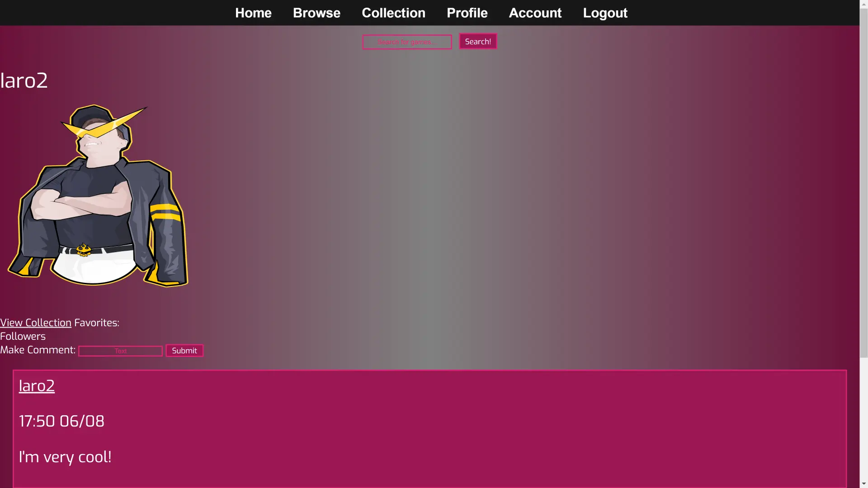
Task: Open the Browse menu item
Action: 316,13
